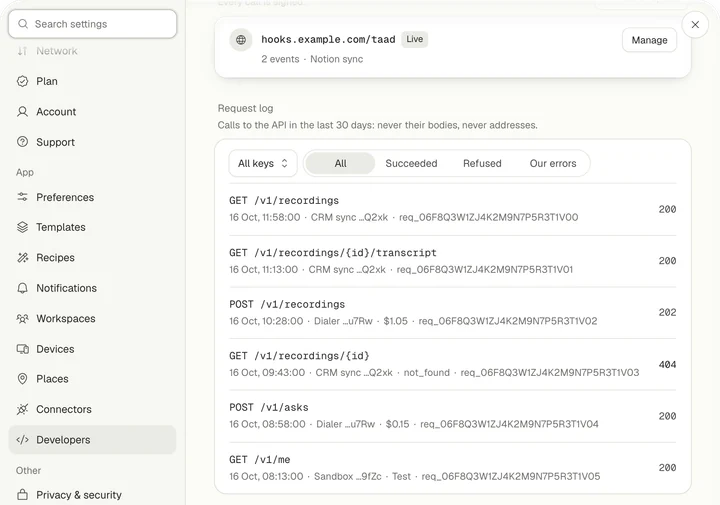This screenshot has width=720, height=505.
Task: Click the '2 events · Notion sync' text
Action: pos(312,59)
